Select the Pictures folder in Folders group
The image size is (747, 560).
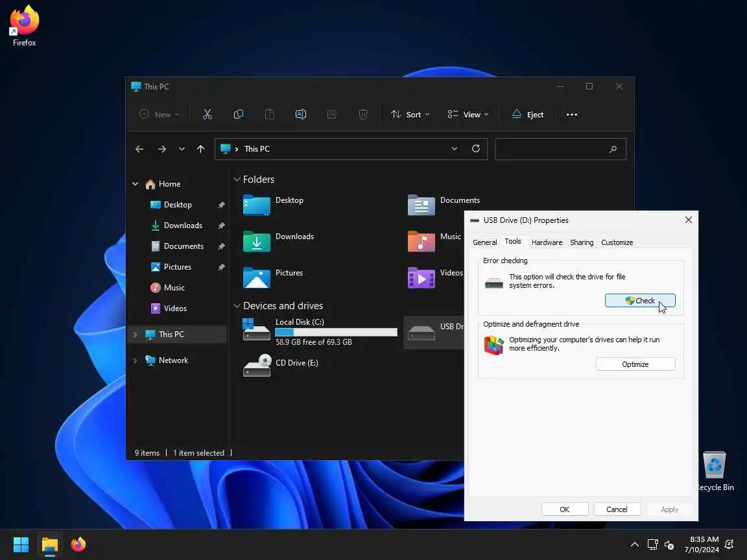pyautogui.click(x=273, y=277)
